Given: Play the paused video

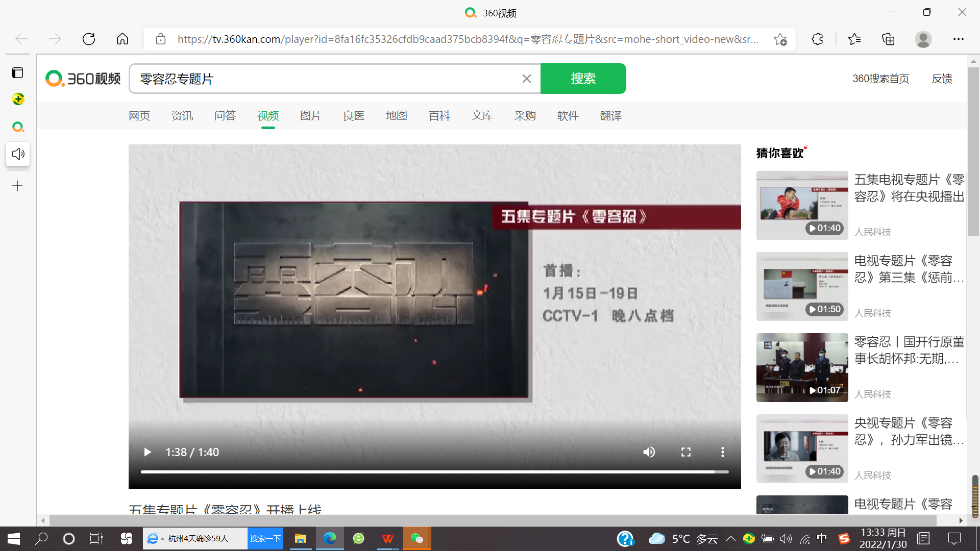Looking at the screenshot, I should [x=148, y=452].
